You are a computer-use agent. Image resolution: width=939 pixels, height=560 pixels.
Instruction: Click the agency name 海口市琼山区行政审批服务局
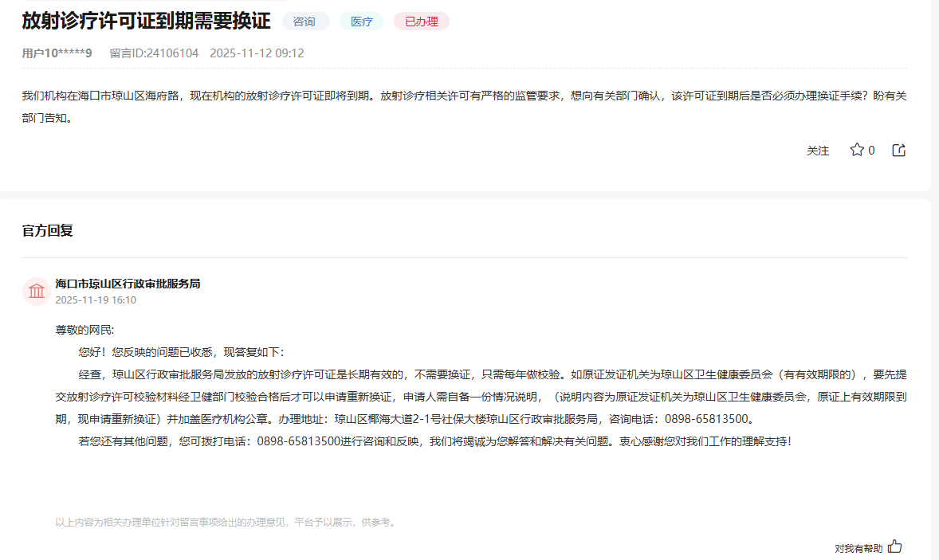click(x=127, y=283)
